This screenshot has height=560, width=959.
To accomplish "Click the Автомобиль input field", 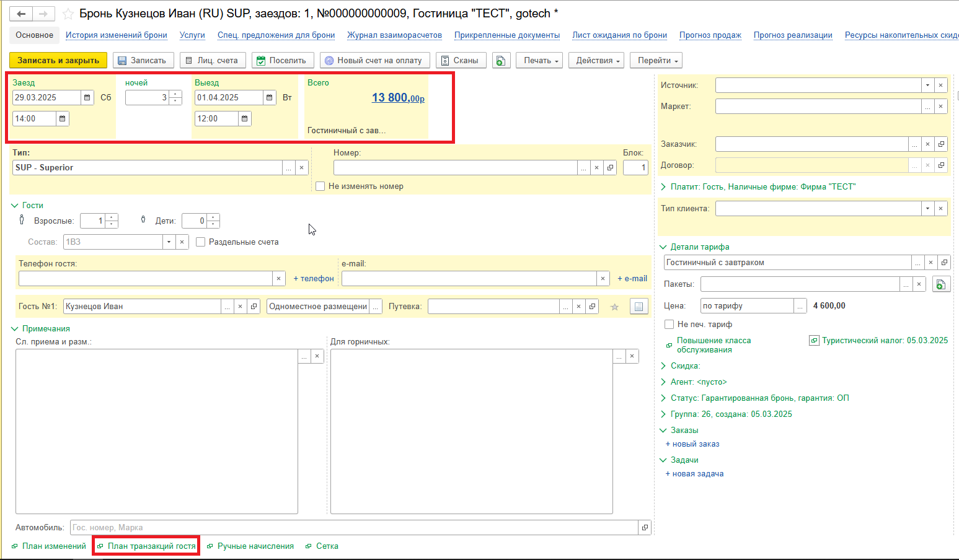I will tap(354, 527).
